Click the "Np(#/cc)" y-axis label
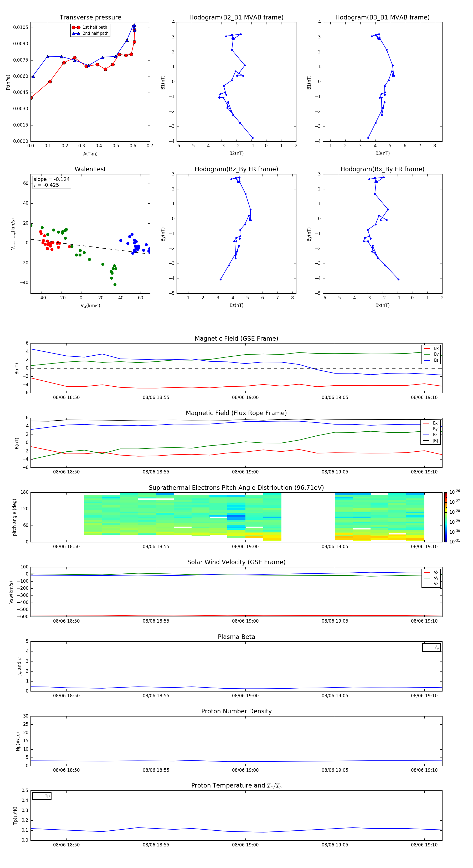The image size is (473, 868). coord(18,741)
